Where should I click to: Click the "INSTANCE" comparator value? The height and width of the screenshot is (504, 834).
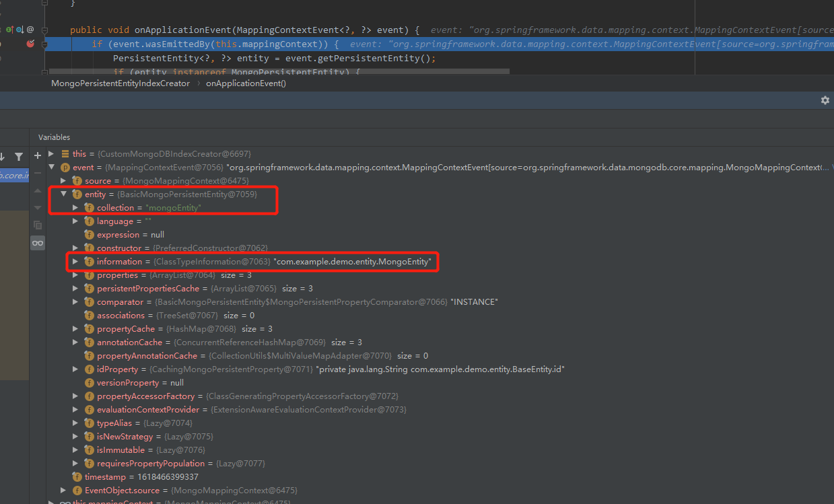click(474, 302)
